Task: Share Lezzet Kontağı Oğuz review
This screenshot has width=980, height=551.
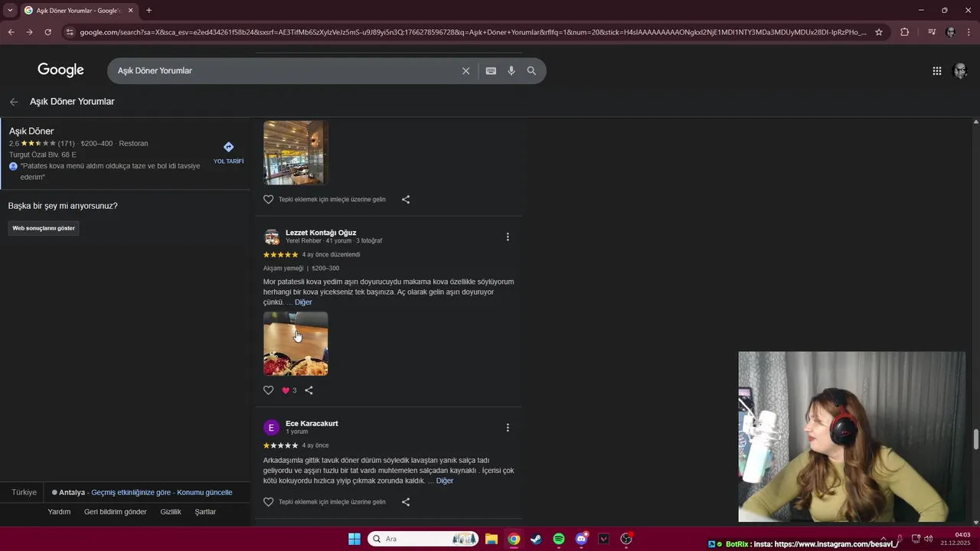Action: (x=309, y=390)
